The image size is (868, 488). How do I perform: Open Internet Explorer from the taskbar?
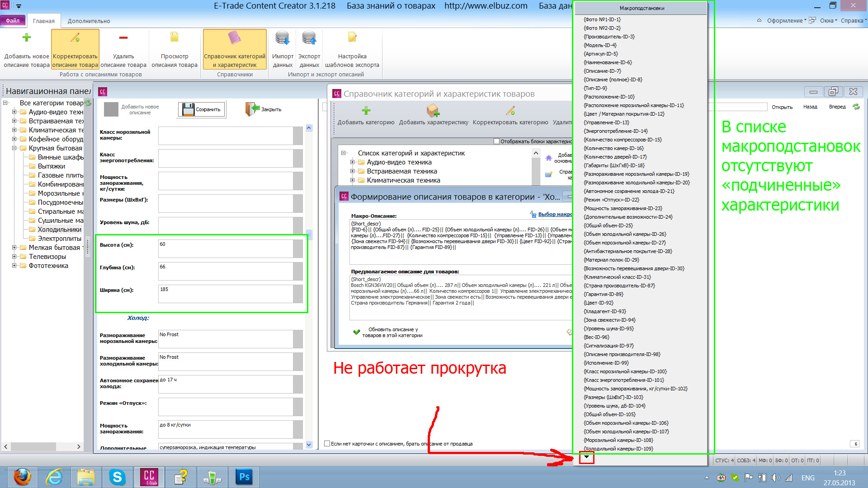coord(54,477)
